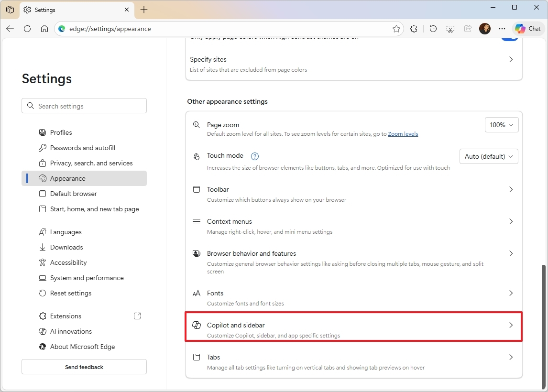This screenshot has width=548, height=392.
Task: Open the Extensions puzzle icon
Action: point(414,29)
